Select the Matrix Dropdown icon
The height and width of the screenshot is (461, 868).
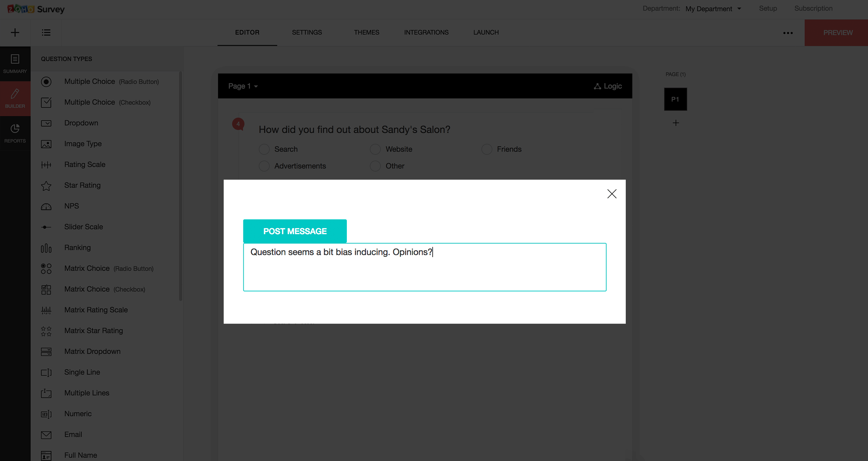coord(46,352)
